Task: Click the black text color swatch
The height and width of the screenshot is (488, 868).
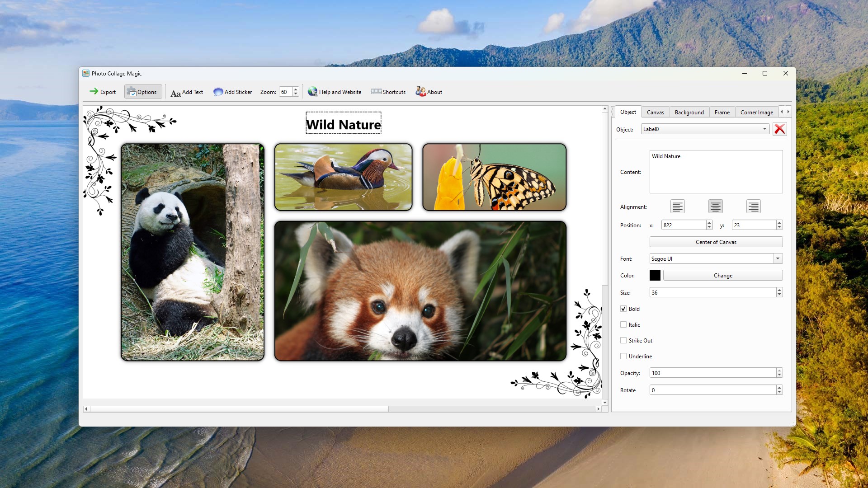Action: click(x=655, y=276)
